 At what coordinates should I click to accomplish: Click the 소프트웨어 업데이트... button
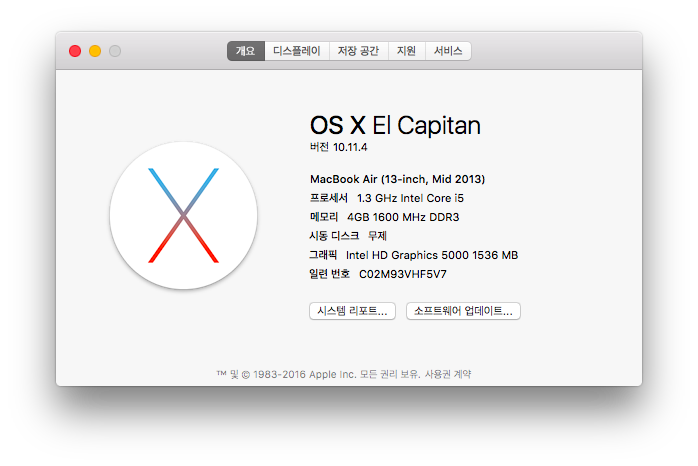pyautogui.click(x=463, y=311)
